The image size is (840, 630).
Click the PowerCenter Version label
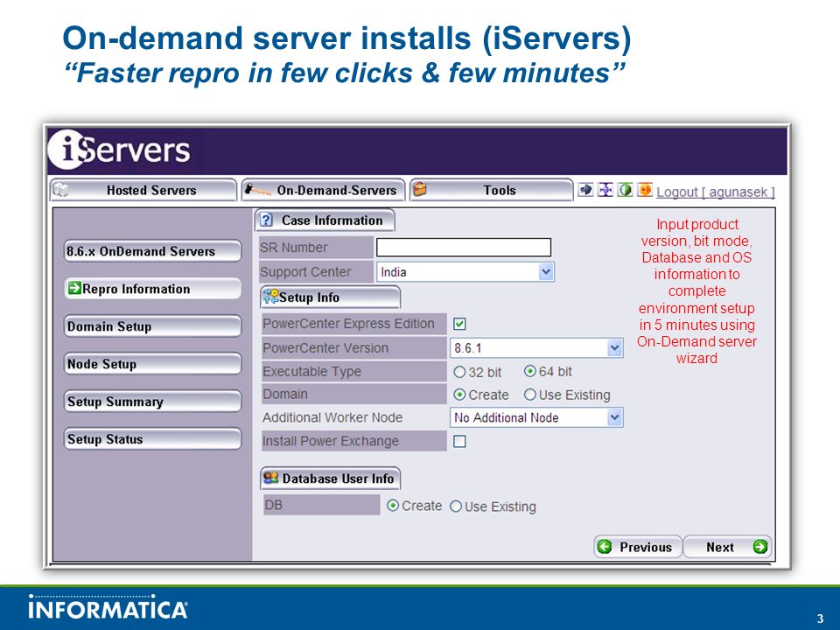(325, 347)
